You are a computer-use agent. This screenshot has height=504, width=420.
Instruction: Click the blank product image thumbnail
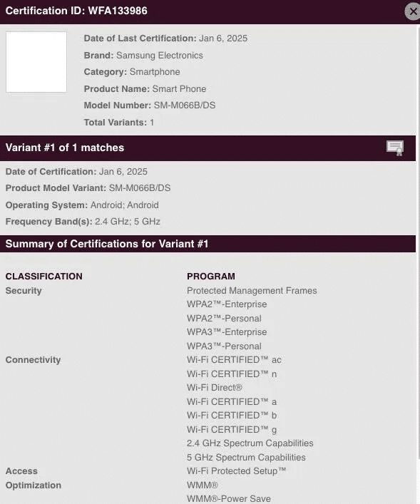(36, 62)
